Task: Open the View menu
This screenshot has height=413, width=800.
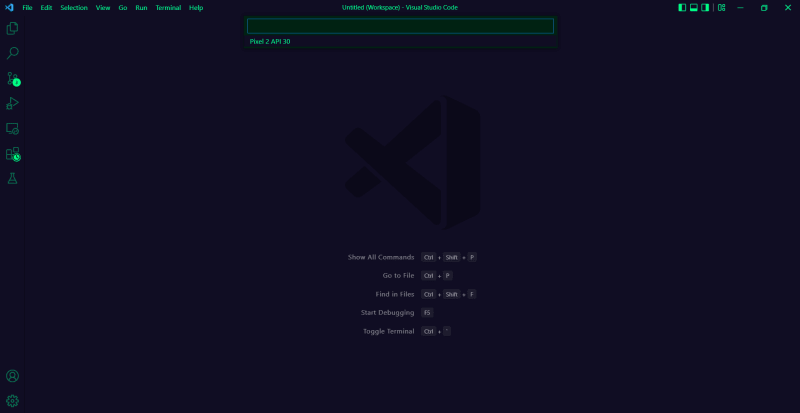Action: (x=103, y=8)
